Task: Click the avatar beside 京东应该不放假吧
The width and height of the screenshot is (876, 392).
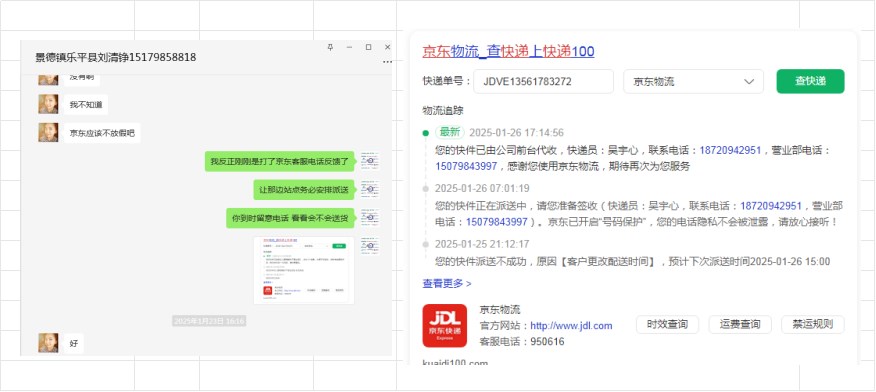Action: tap(48, 133)
